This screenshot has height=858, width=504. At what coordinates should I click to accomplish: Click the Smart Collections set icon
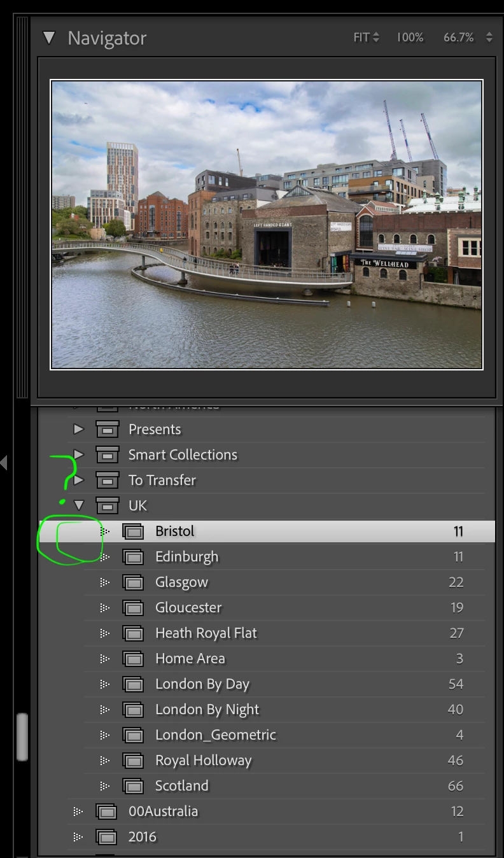108,455
